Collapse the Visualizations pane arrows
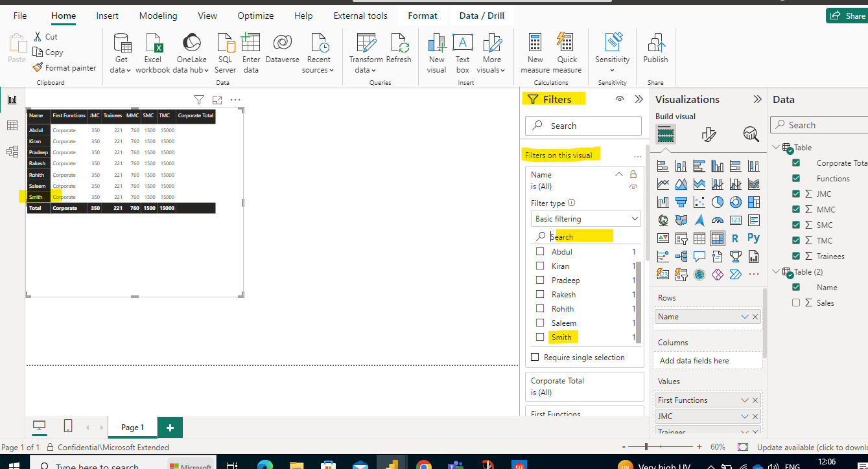Screen dimensions: 868x469 (x=757, y=99)
